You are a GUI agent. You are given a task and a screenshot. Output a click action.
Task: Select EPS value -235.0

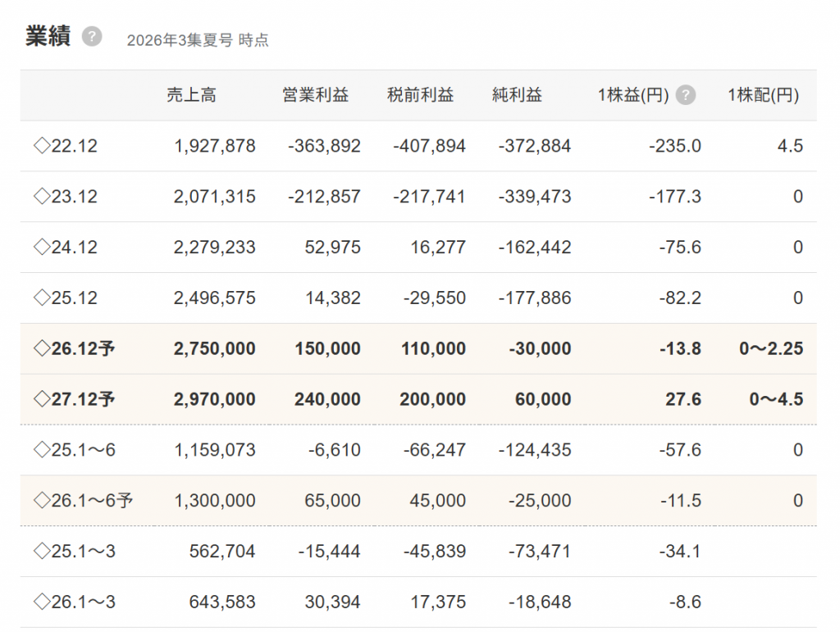coord(675,146)
